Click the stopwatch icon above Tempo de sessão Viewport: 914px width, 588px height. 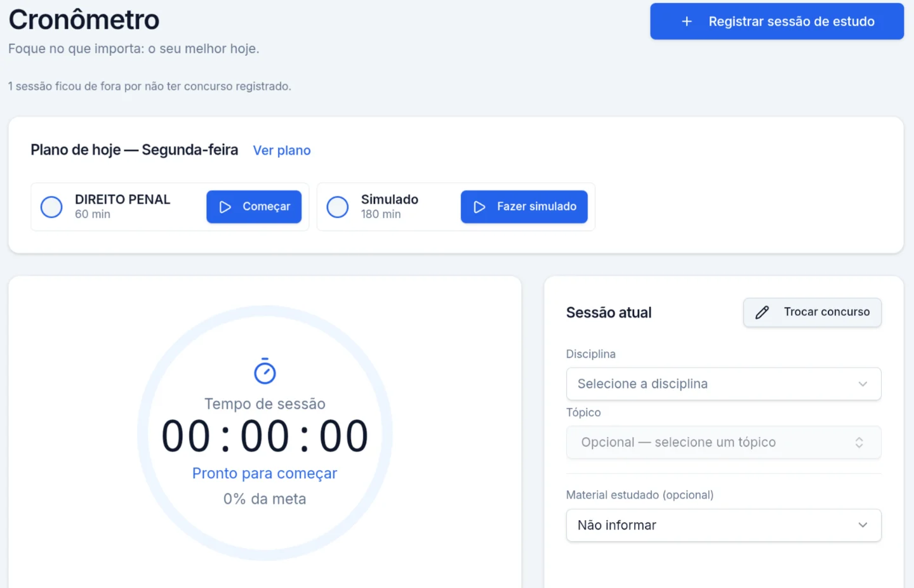[x=265, y=371]
